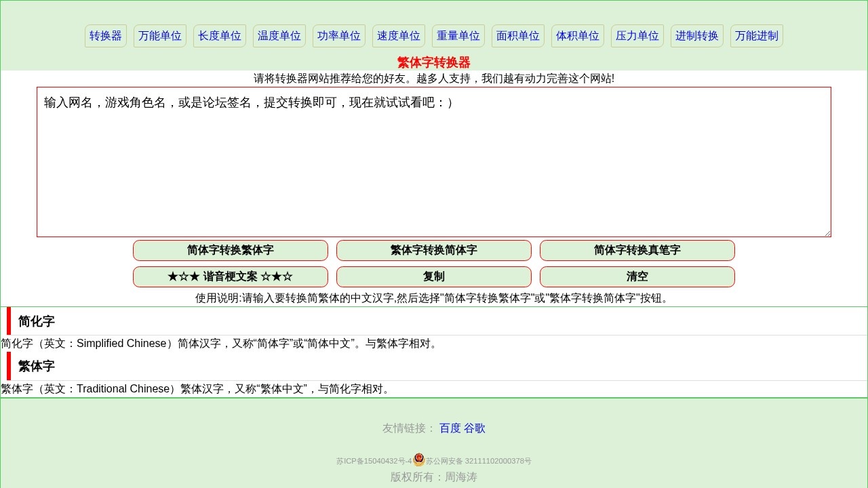The image size is (868, 488).
Task: Open the 万能进制 page
Action: click(x=756, y=35)
